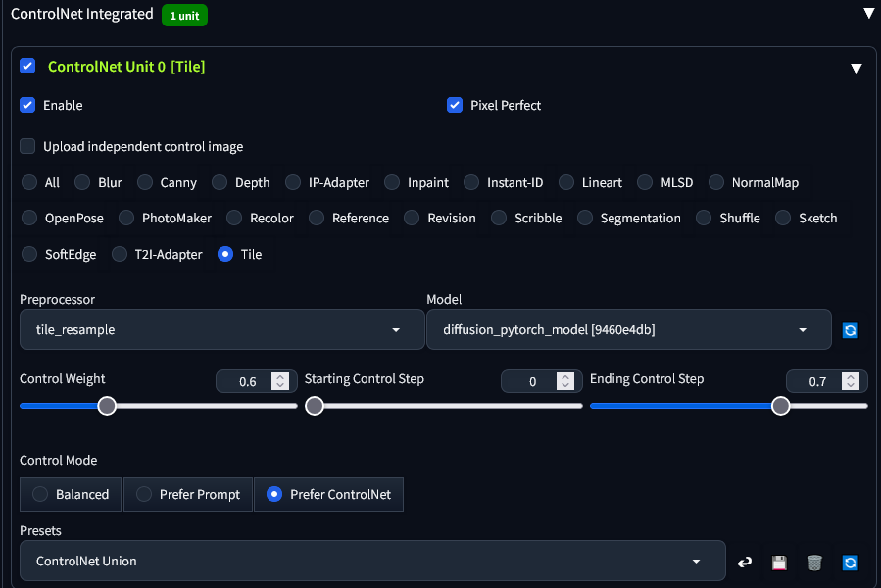Select the OpenPose control type
The image size is (881, 588).
[29, 219]
